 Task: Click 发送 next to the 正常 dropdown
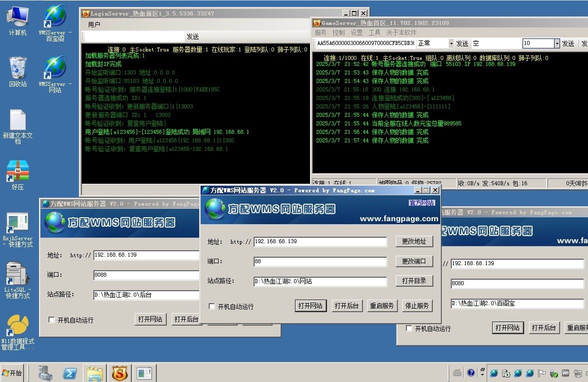462,43
